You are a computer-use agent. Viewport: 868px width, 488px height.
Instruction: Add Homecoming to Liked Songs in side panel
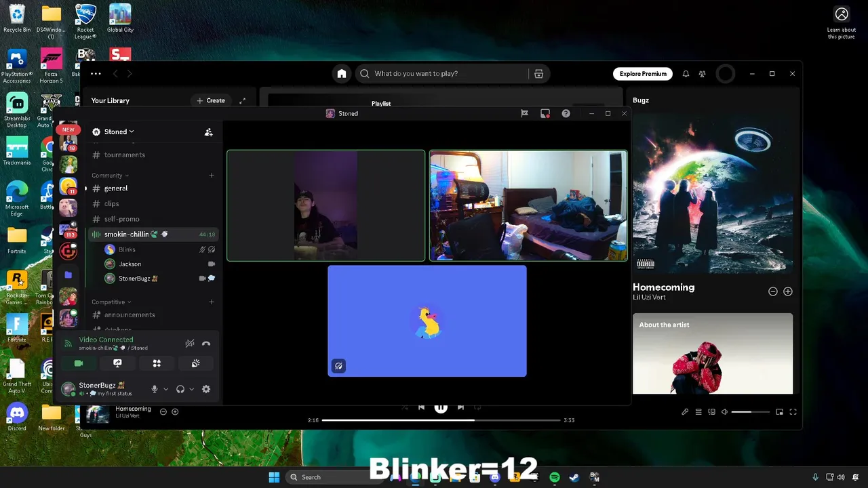pos(788,291)
